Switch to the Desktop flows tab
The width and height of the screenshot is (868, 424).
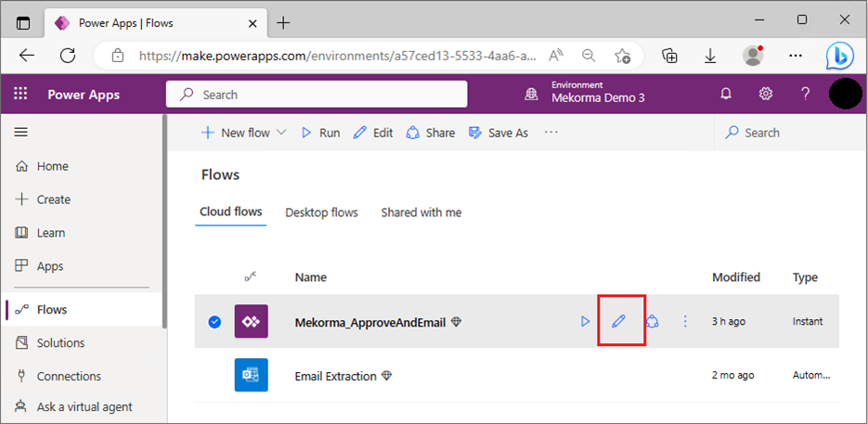[x=321, y=212]
